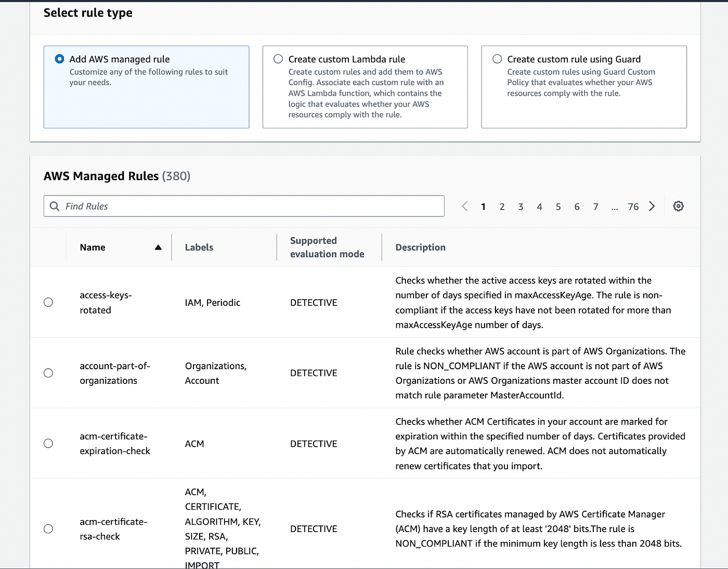Screen dimensions: 728x569
Task: Click description of access-keys-rotated rule
Action: (533, 303)
